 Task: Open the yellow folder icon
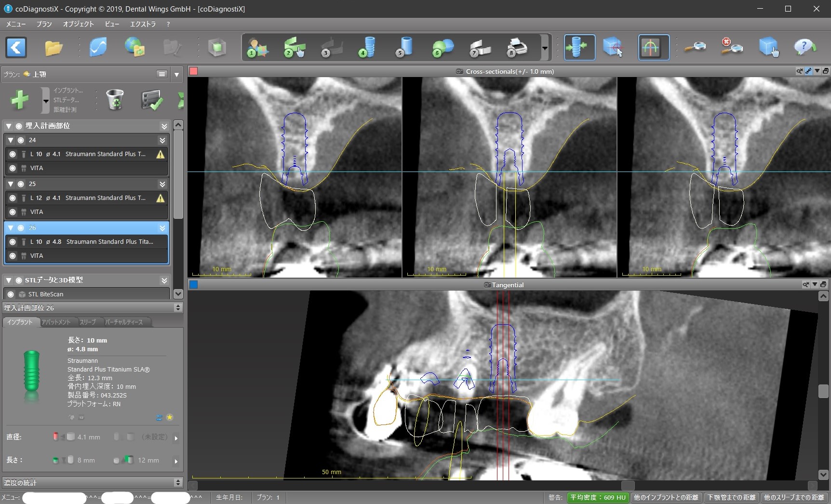pyautogui.click(x=54, y=48)
